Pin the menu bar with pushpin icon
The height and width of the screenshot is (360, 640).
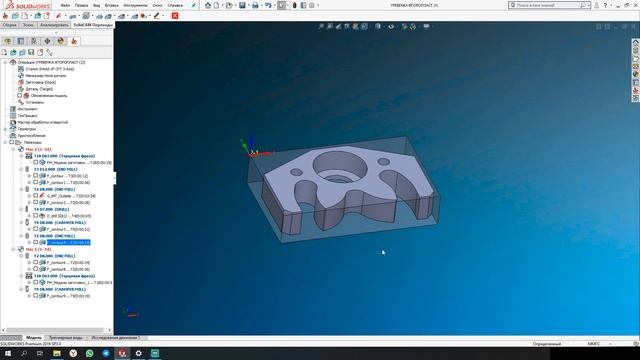pyautogui.click(x=194, y=5)
